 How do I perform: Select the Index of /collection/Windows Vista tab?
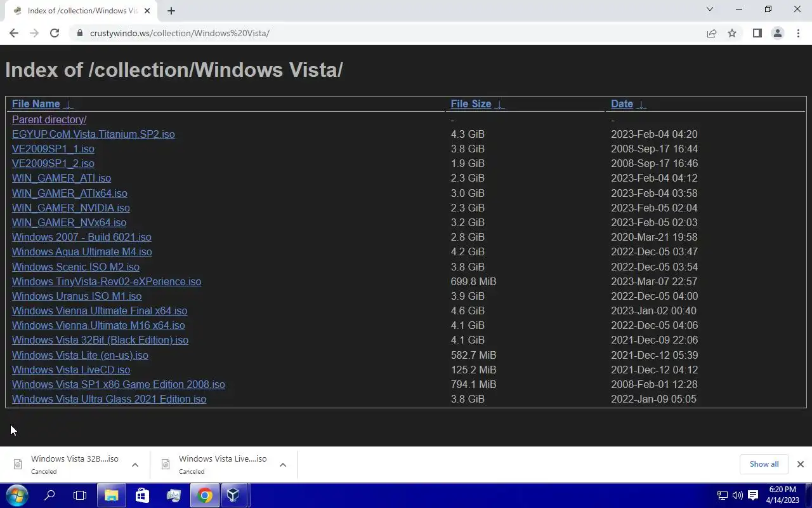pos(82,11)
